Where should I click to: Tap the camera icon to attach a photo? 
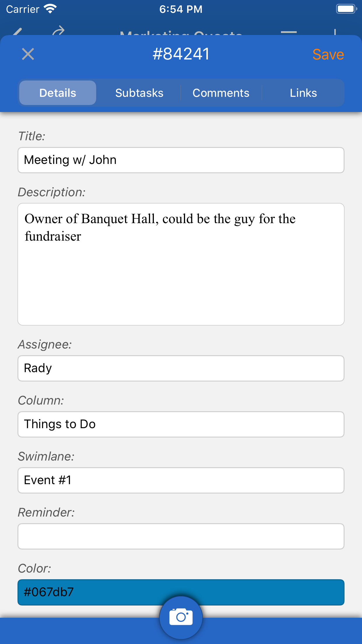(x=181, y=617)
